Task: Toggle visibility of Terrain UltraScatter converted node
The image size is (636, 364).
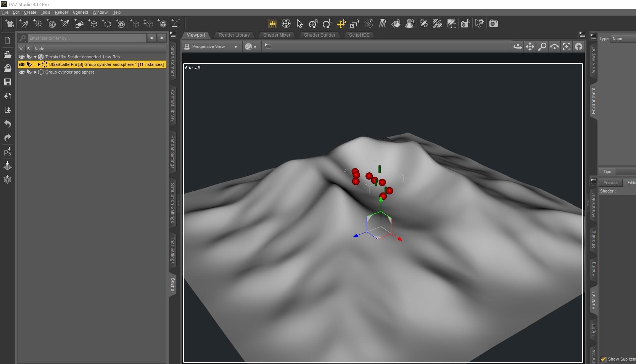Action: coord(22,57)
